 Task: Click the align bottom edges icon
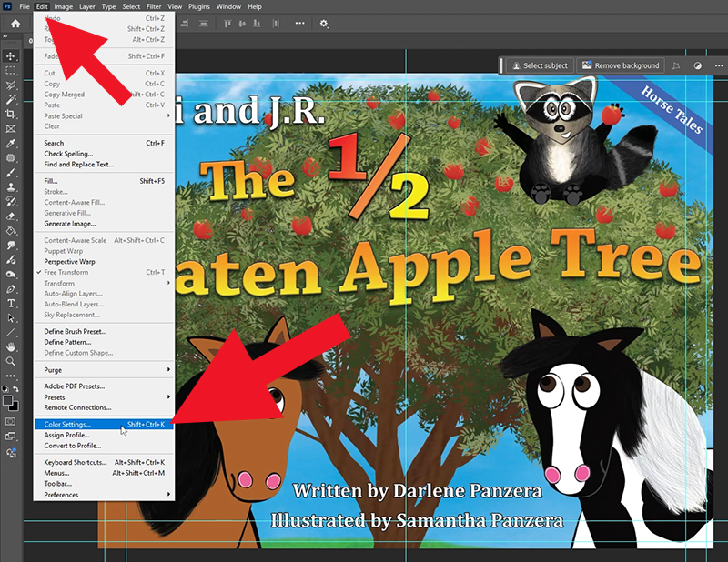coord(257,24)
